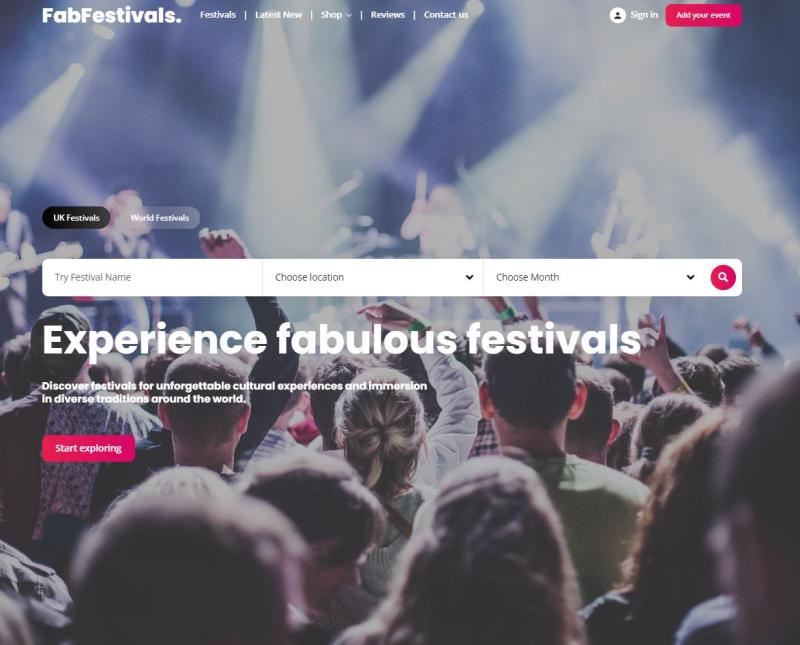Click the Experience fabulous festivals headline

341,340
